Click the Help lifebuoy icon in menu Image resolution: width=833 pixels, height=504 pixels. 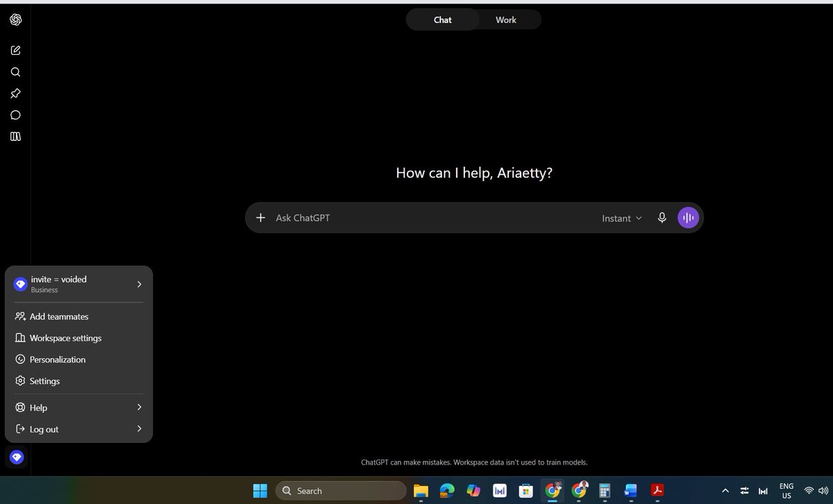pyautogui.click(x=20, y=408)
